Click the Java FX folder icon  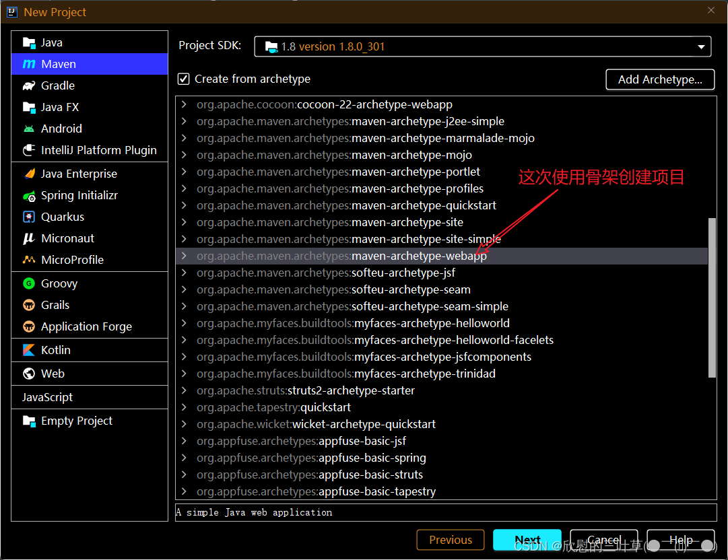tap(29, 107)
